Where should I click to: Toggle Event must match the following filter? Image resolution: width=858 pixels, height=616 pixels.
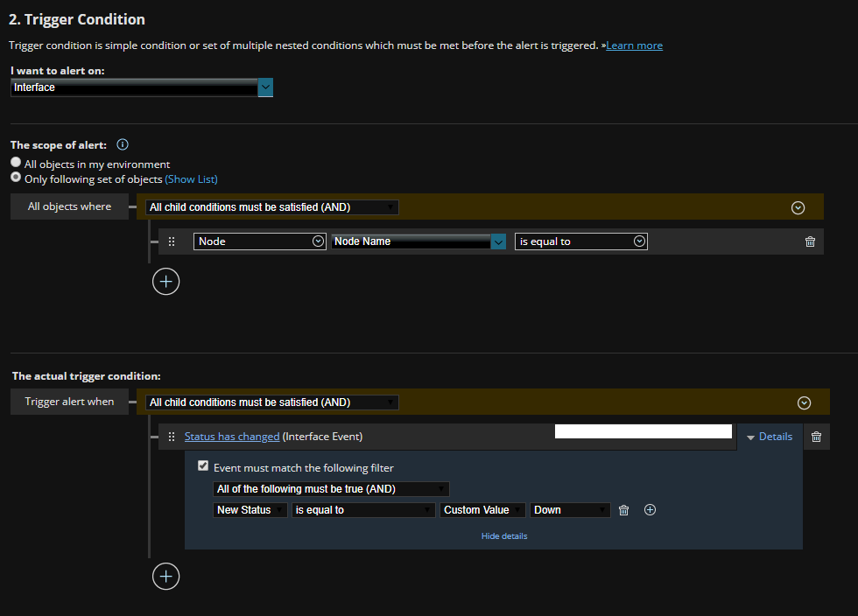click(204, 467)
